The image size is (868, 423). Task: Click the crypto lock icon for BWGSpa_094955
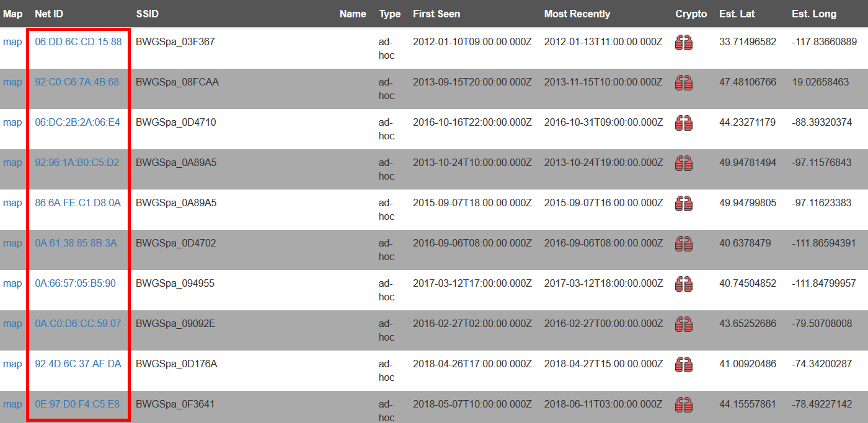683,284
